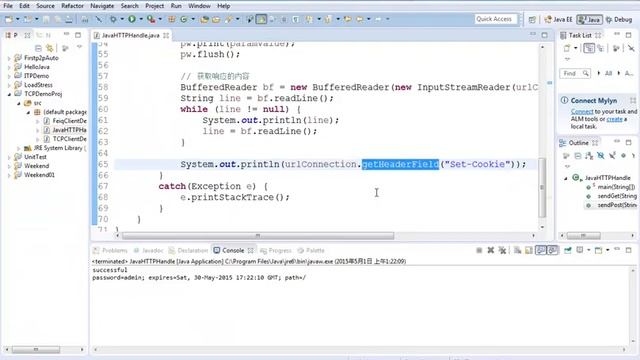Click the Open Task folder icon in toolbar
640x360 pixels.
pyautogui.click(x=216, y=19)
